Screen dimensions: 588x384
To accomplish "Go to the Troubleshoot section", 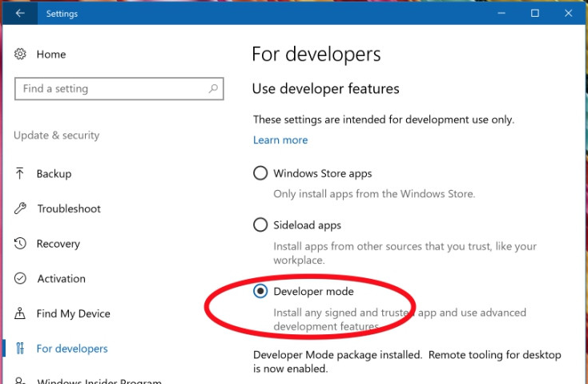I will [x=69, y=208].
